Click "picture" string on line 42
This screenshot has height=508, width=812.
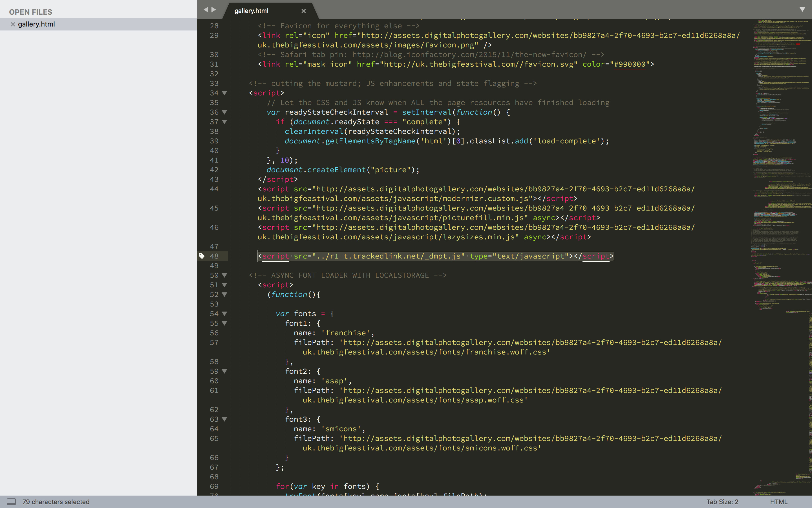coord(390,170)
